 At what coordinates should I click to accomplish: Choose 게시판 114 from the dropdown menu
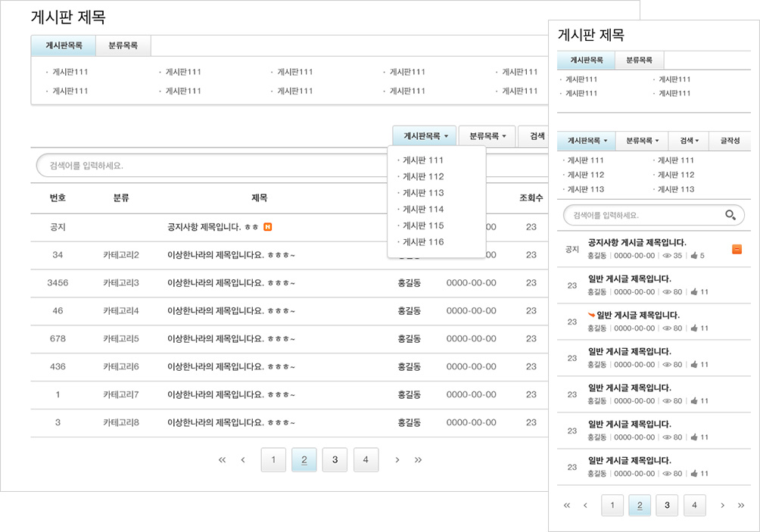coord(423,210)
